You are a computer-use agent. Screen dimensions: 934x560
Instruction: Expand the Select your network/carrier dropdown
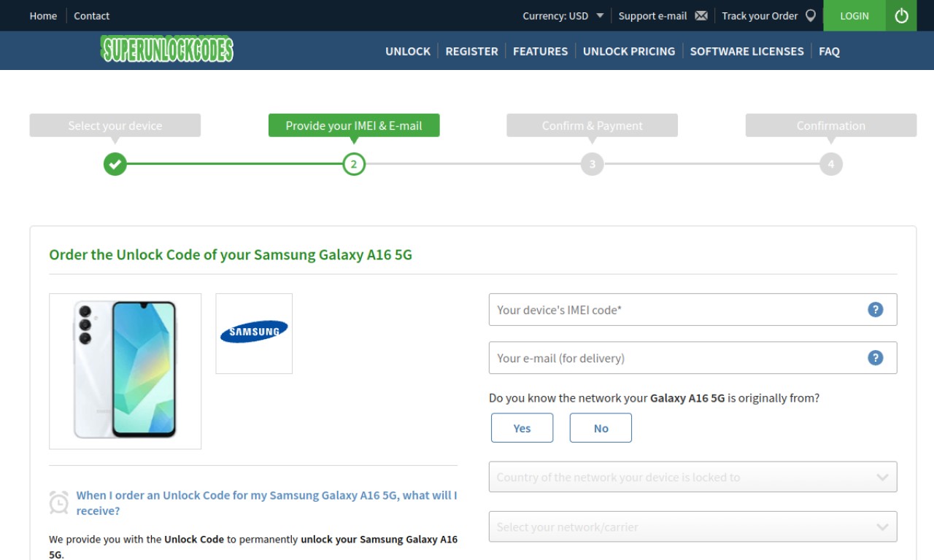(x=692, y=526)
